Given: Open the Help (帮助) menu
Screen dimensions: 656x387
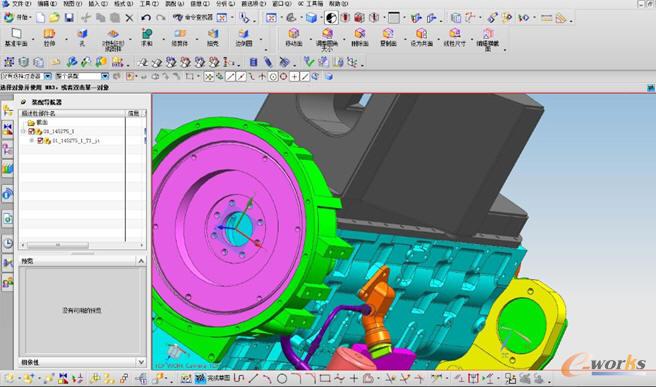Looking at the screenshot, I should [338, 4].
